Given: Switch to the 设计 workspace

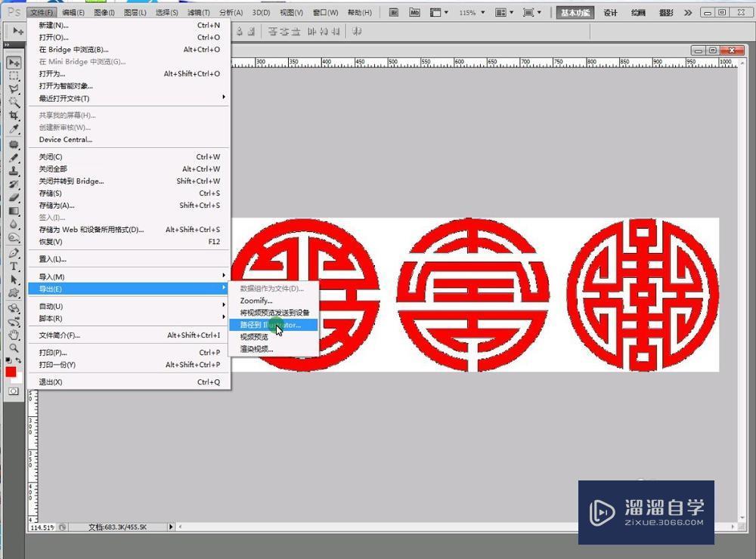Looking at the screenshot, I should (610, 13).
